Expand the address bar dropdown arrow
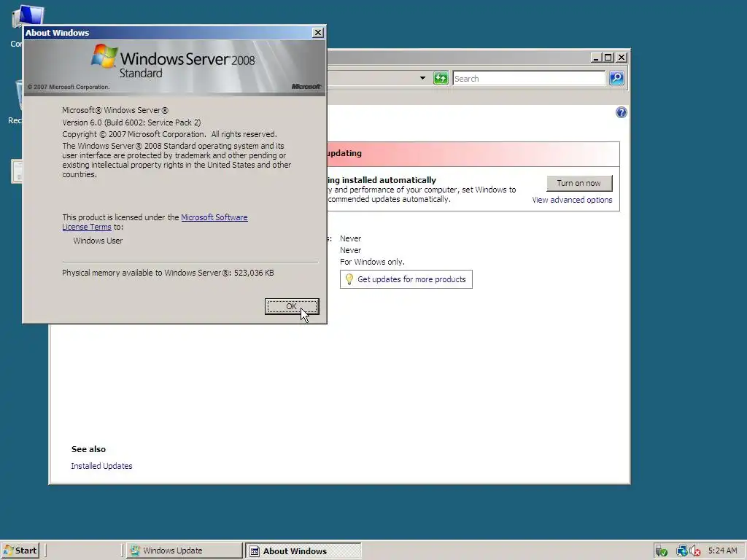Image resolution: width=747 pixels, height=560 pixels. click(422, 78)
